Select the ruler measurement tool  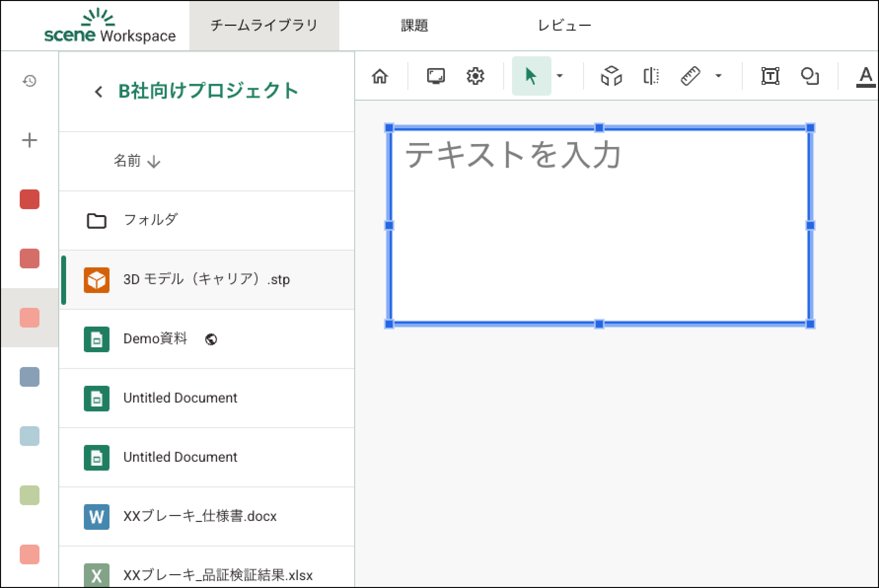tap(690, 76)
